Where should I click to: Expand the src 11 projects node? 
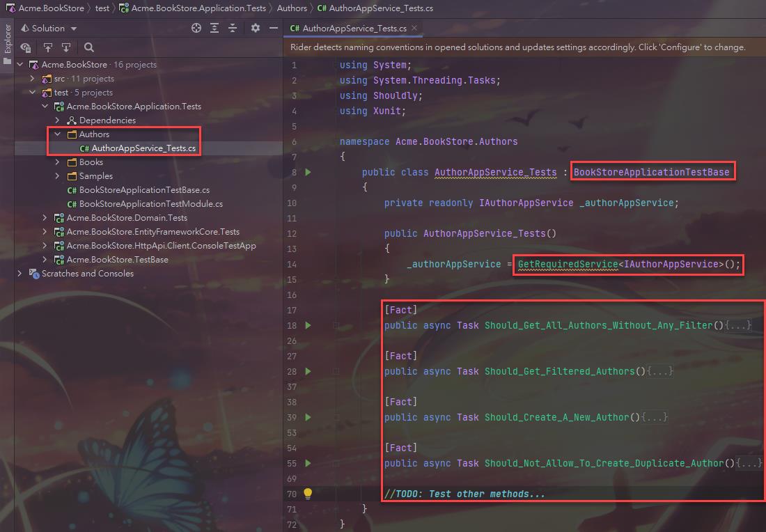[33, 79]
